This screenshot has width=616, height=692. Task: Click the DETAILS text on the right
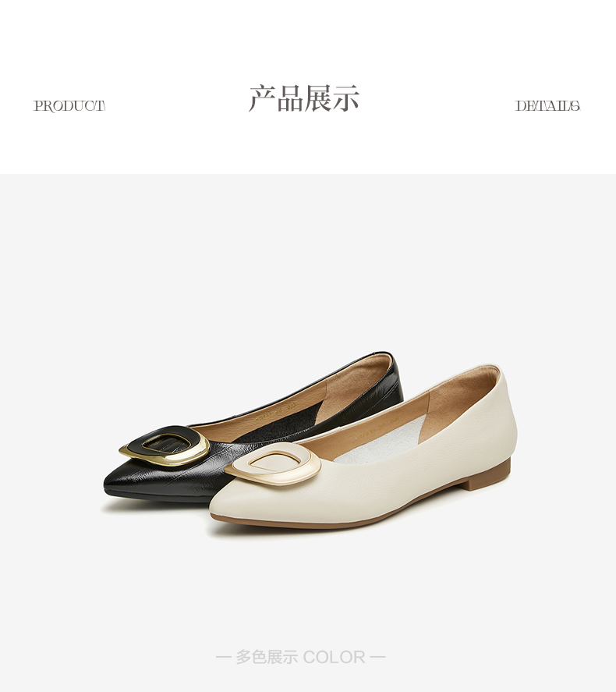pos(547,106)
